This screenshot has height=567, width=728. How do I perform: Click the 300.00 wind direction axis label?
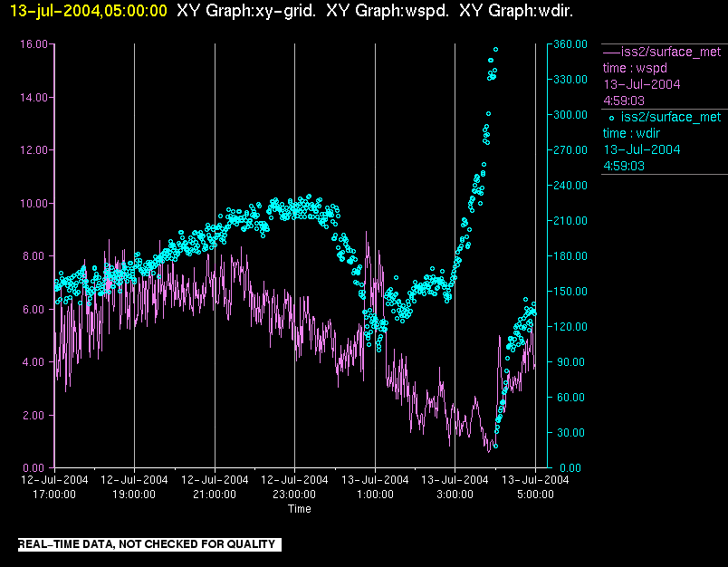click(570, 115)
